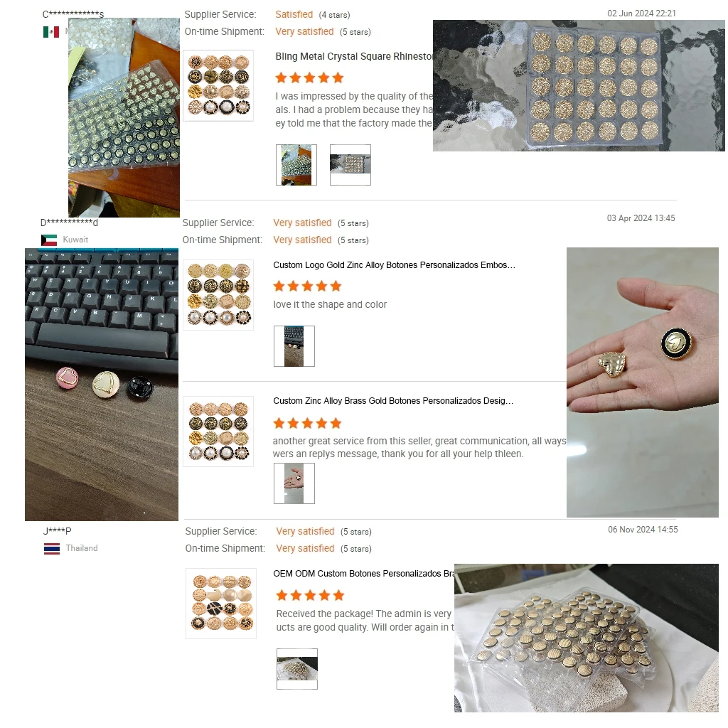Click product image beside OEM ODM Custom review

click(x=221, y=603)
